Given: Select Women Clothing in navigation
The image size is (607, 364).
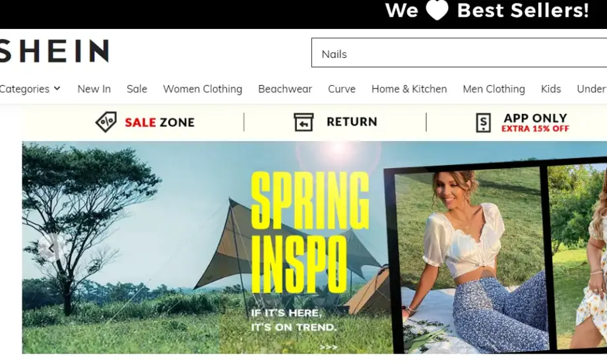Looking at the screenshot, I should (x=203, y=89).
